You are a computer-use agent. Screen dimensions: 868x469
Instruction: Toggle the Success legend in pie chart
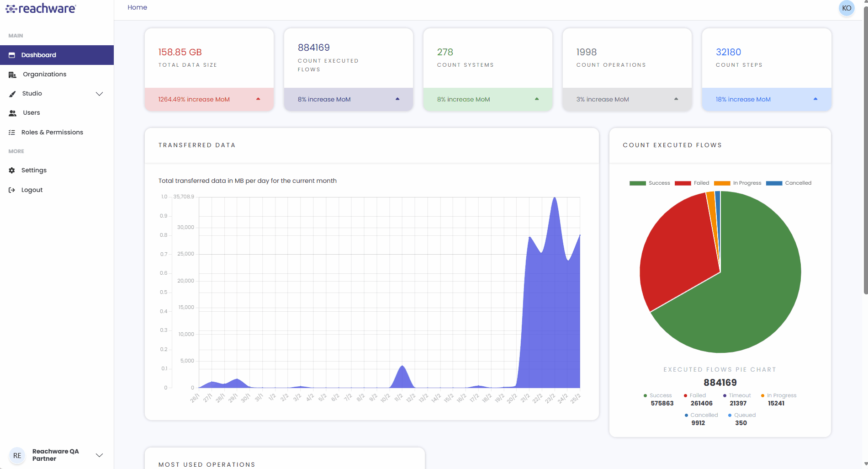pyautogui.click(x=650, y=183)
